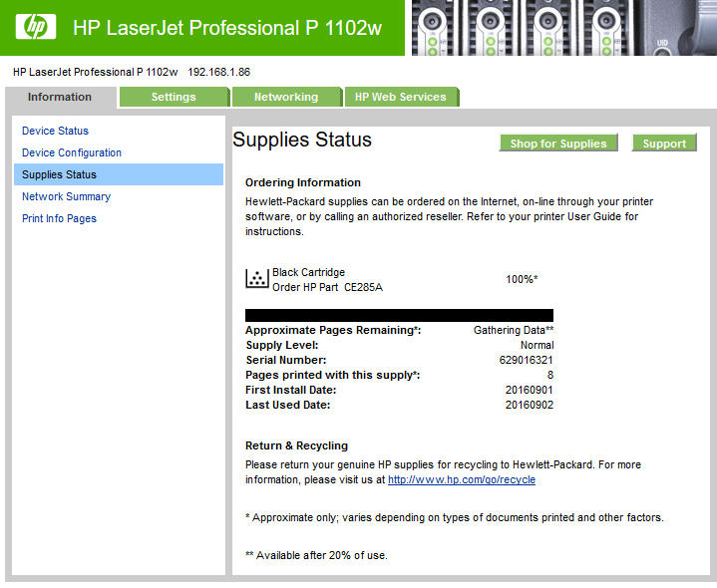
Task: Select the Device Configuration sidebar link
Action: (72, 152)
